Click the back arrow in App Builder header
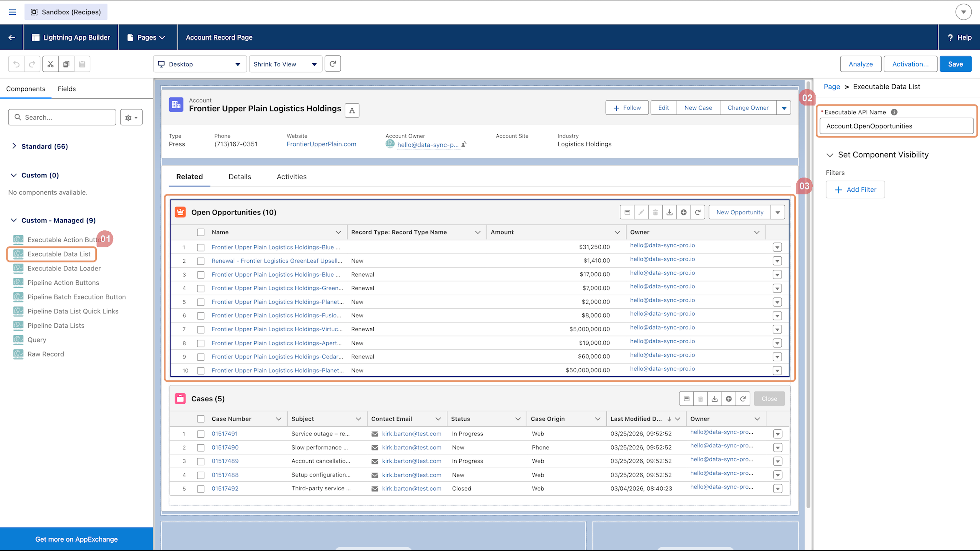The width and height of the screenshot is (980, 551). pyautogui.click(x=11, y=37)
